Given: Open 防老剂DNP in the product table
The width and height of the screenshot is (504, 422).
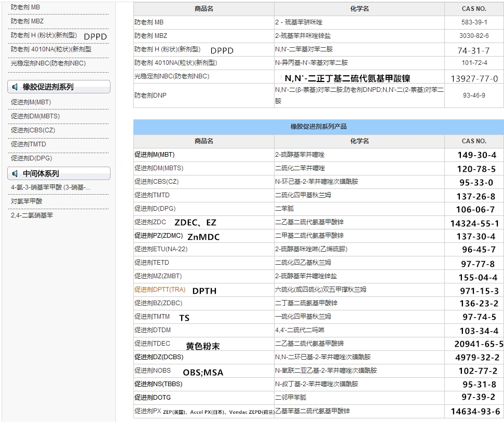Looking at the screenshot, I should (151, 96).
